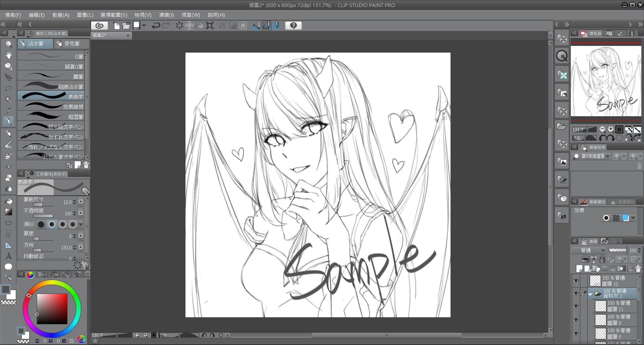Hide layer 圖層 8 with eye icon
Image resolution: width=644 pixels, height=345 pixels.
pos(576,334)
